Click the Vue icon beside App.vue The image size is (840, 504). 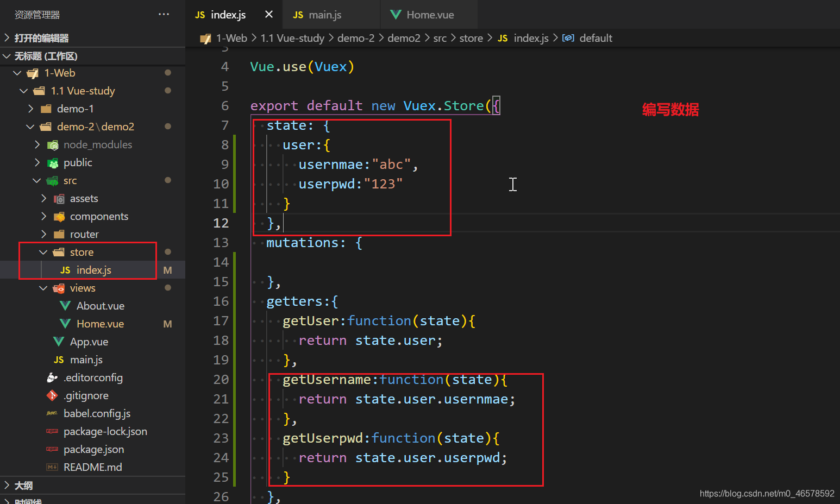point(59,342)
